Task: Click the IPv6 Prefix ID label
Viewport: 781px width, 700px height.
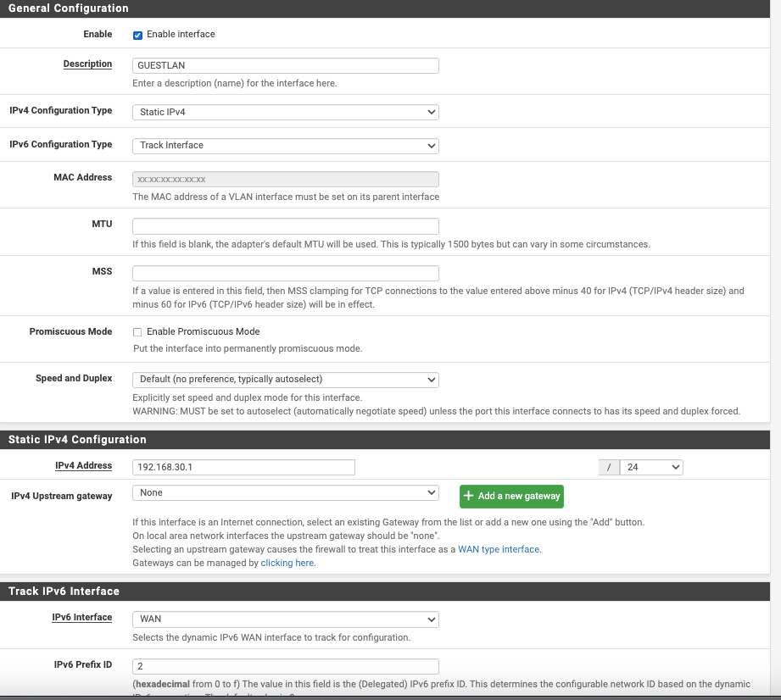Action: 83,664
